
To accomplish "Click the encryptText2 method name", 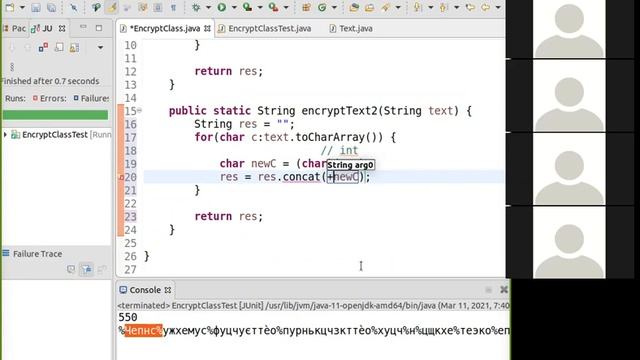I will pyautogui.click(x=339, y=111).
